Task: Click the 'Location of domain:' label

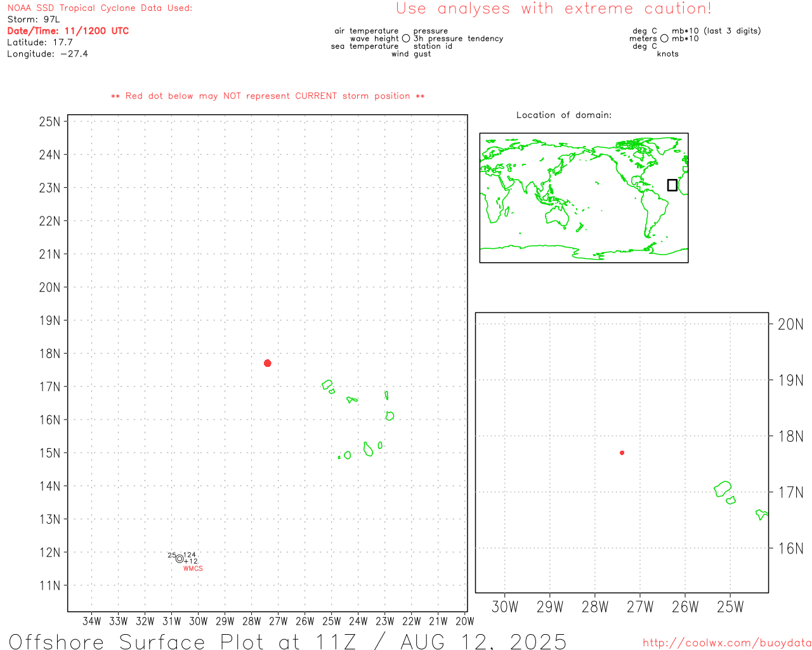Action: point(564,115)
